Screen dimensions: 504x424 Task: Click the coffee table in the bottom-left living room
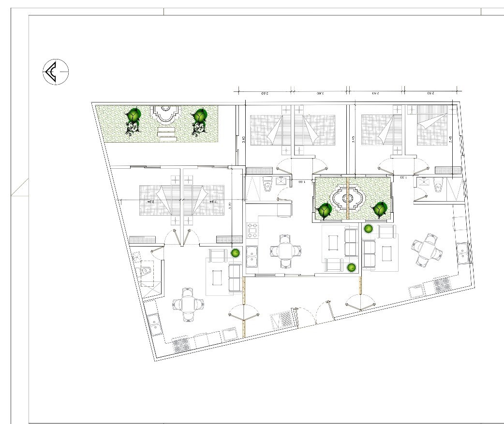[218, 278]
